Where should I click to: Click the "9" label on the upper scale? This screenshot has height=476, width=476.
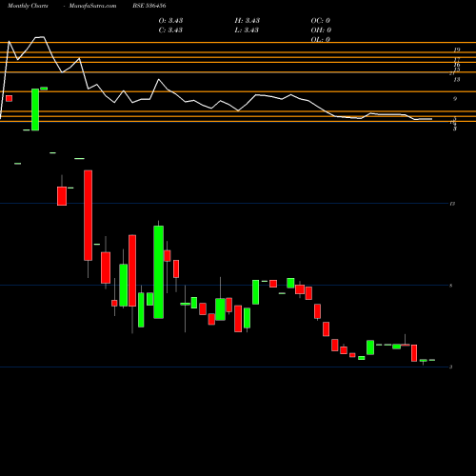pyautogui.click(x=455, y=99)
